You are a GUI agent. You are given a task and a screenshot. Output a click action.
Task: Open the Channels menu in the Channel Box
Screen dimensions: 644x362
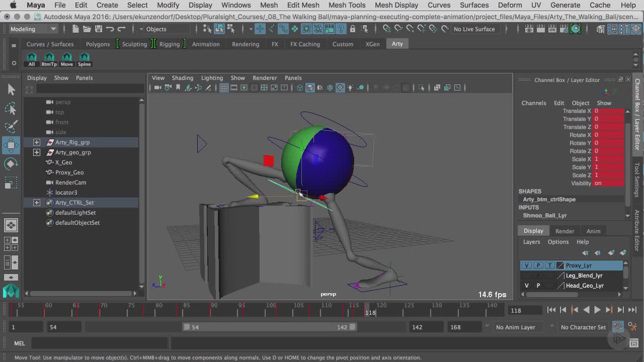click(x=534, y=103)
